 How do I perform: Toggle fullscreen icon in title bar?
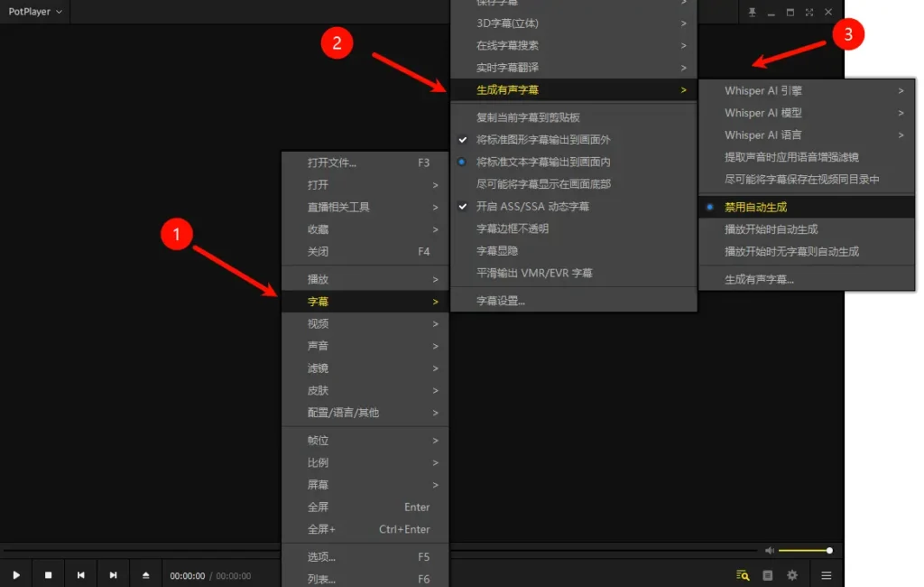[809, 12]
